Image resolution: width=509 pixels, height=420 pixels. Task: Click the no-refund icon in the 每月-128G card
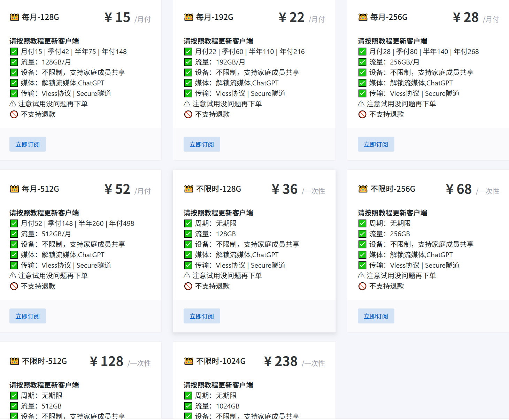14,114
